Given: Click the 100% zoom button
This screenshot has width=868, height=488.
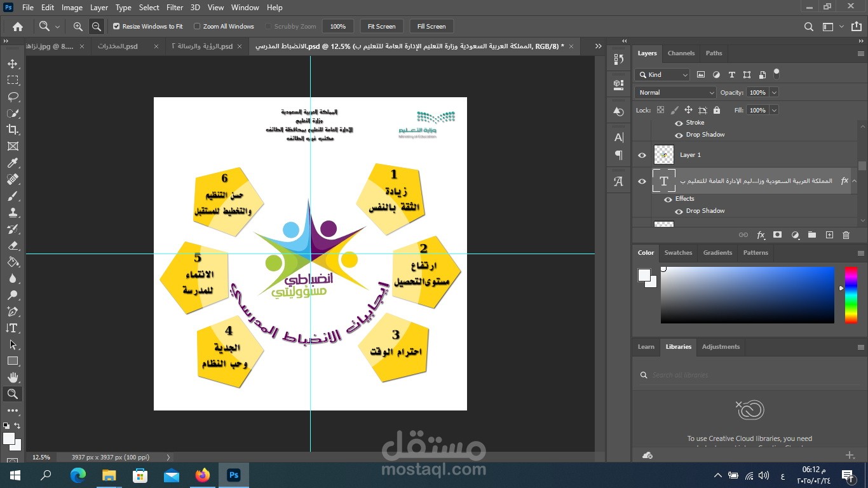Looking at the screenshot, I should click(338, 27).
